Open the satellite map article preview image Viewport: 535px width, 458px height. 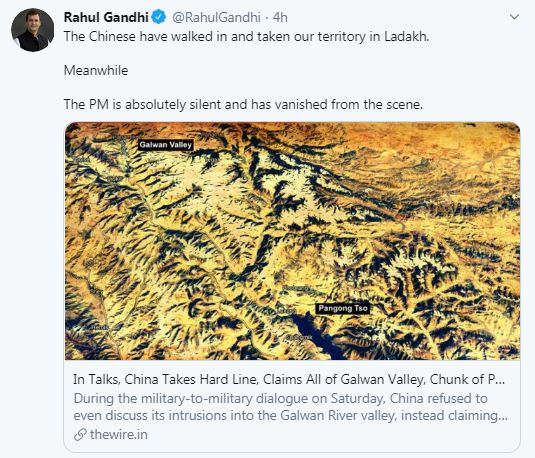point(292,241)
